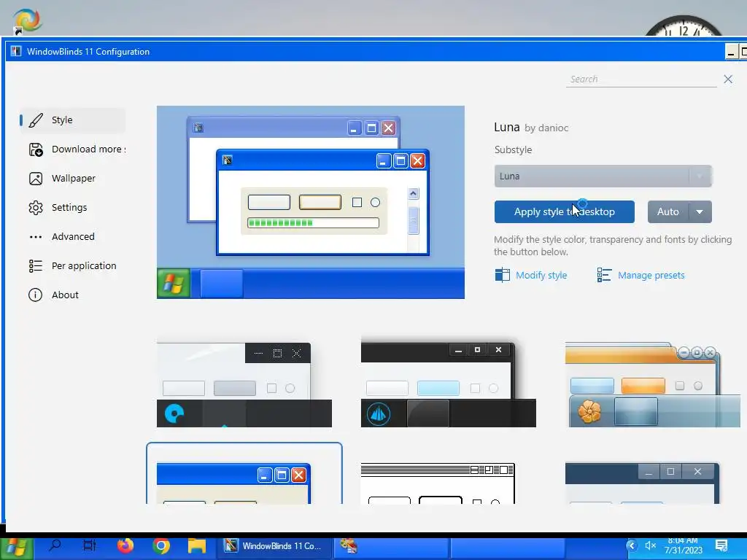
Task: Clear the search with the X
Action: coord(728,79)
